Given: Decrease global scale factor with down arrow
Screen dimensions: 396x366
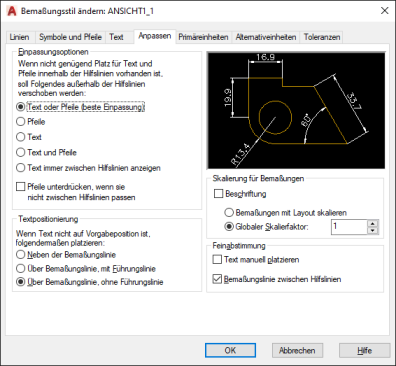Looking at the screenshot, I should coord(373,230).
